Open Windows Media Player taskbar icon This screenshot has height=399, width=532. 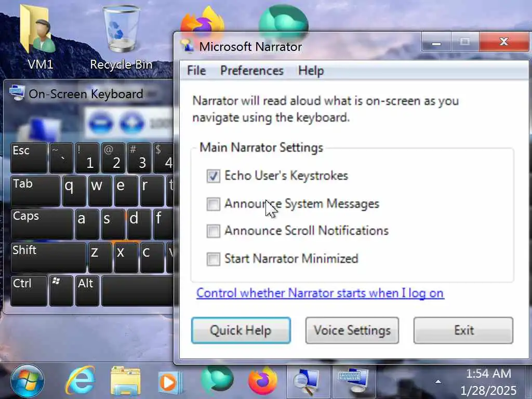coord(170,382)
